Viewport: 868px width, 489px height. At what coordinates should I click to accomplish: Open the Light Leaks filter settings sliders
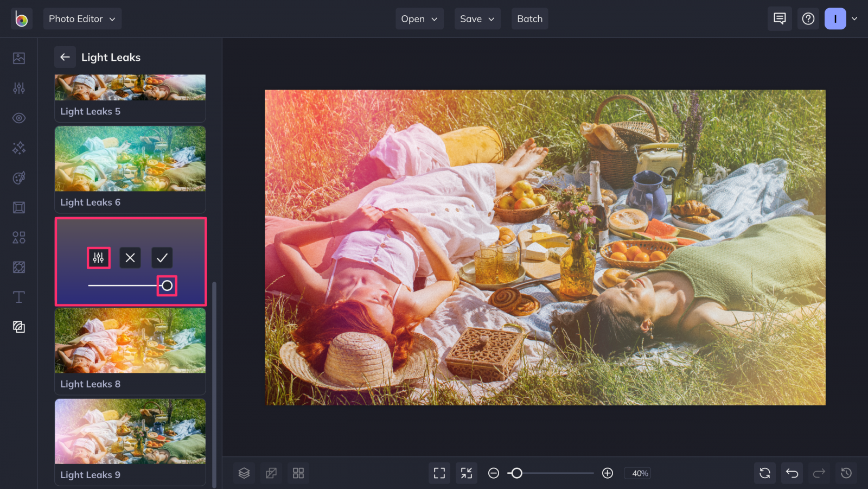98,258
